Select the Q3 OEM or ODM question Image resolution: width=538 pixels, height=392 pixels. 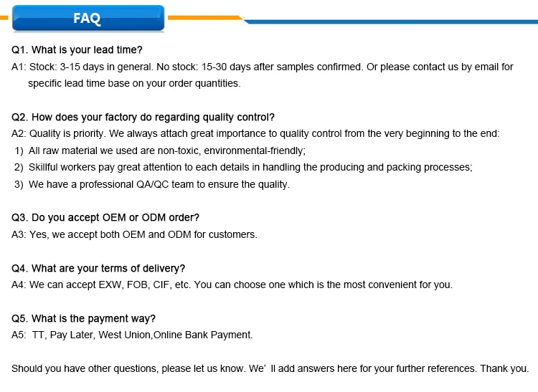pos(105,218)
